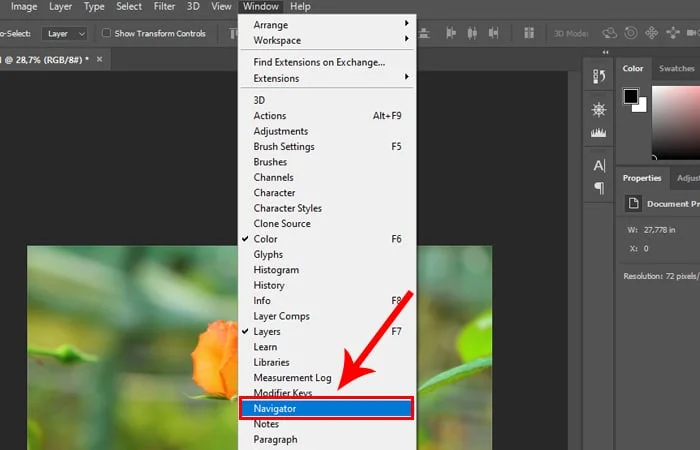Open the Filter menu
The image size is (700, 450).
(164, 7)
